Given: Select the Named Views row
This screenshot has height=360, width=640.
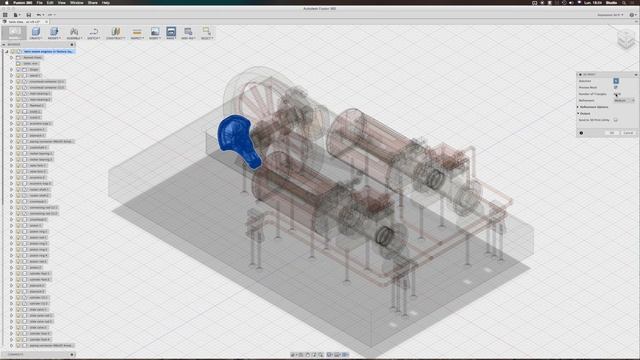Looking at the screenshot, I should [32, 58].
